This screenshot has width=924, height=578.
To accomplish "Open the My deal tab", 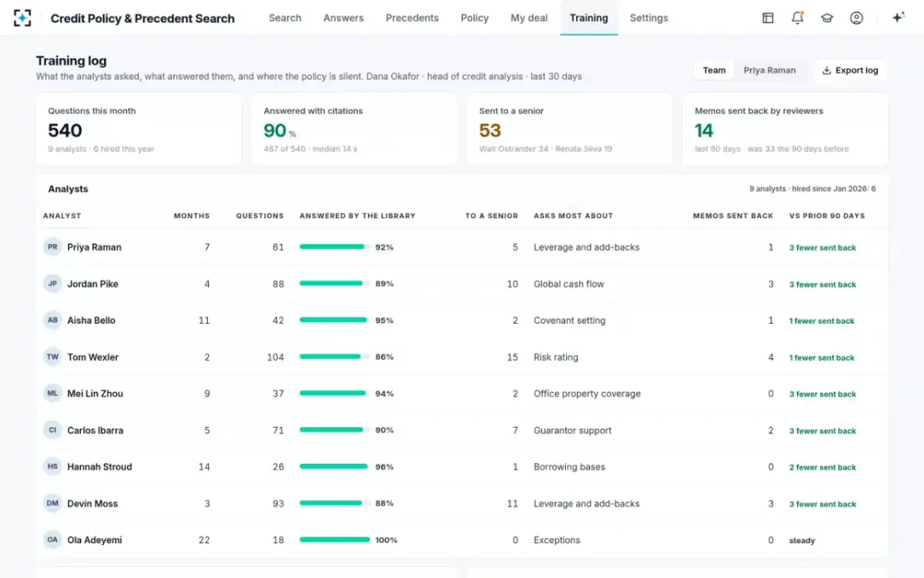I will coord(529,18).
